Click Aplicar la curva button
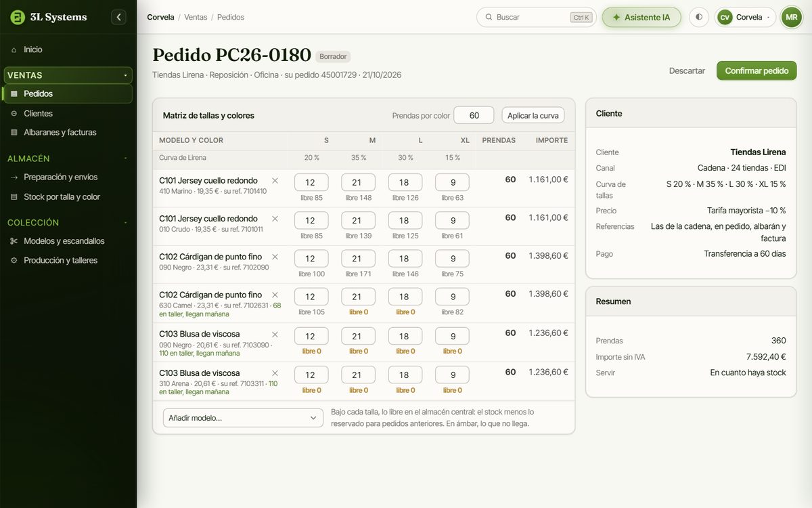This screenshot has width=812, height=508. [x=533, y=115]
